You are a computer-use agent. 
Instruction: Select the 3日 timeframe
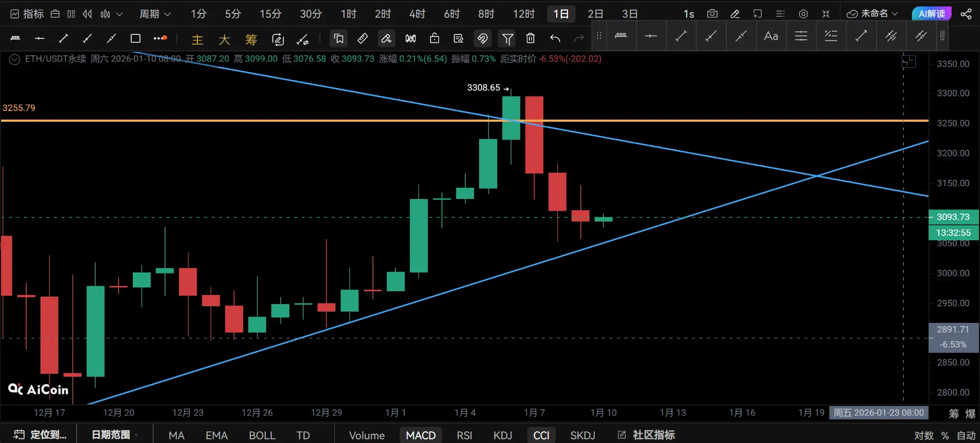coord(630,14)
